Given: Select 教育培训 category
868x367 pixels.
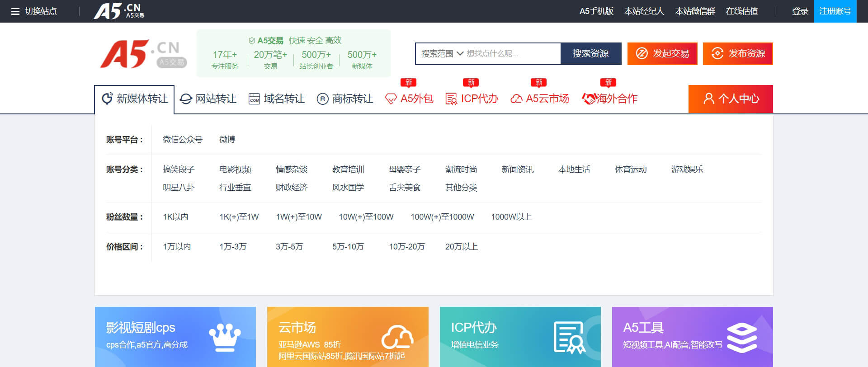Looking at the screenshot, I should (x=348, y=169).
